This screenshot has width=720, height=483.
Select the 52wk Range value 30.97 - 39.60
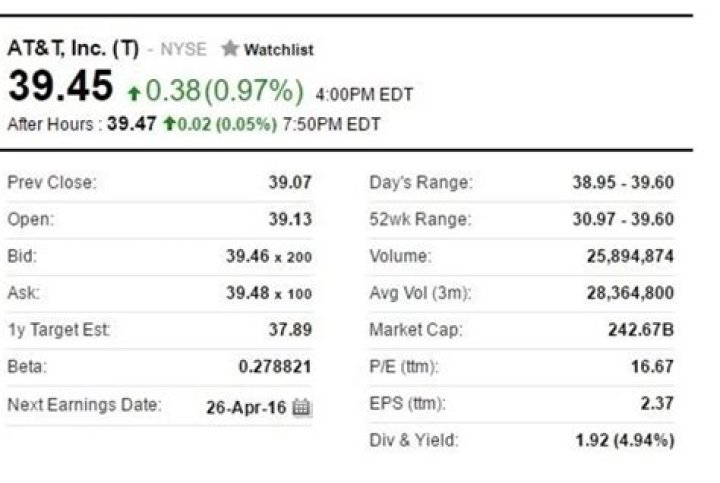click(x=622, y=220)
